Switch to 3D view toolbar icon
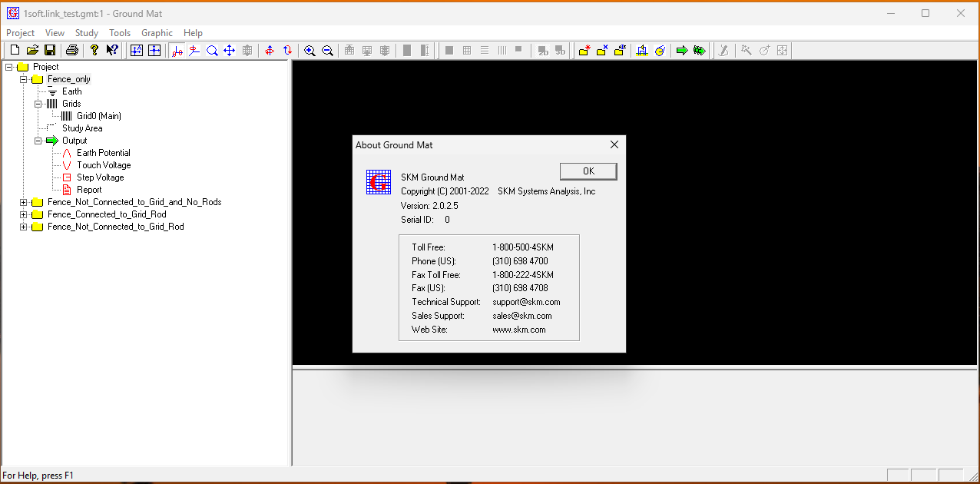The image size is (980, 484). point(561,51)
